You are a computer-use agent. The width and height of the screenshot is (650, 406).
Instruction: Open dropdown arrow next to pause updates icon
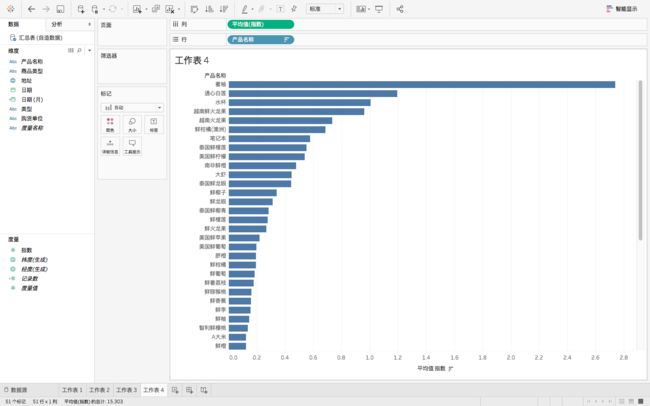(103, 9)
